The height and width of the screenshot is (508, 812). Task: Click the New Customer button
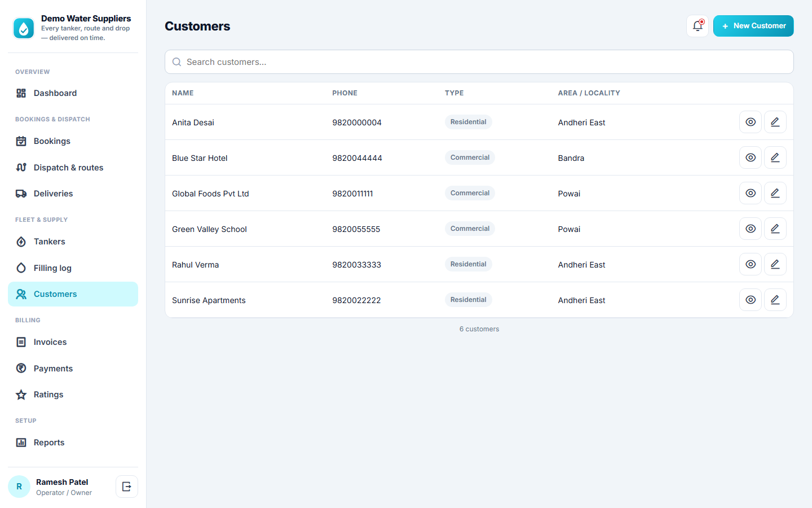point(753,26)
